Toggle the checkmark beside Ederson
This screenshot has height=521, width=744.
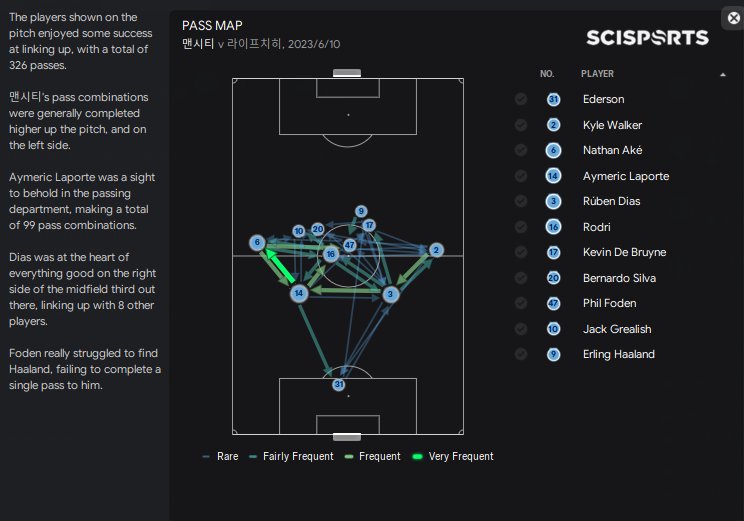[x=521, y=99]
